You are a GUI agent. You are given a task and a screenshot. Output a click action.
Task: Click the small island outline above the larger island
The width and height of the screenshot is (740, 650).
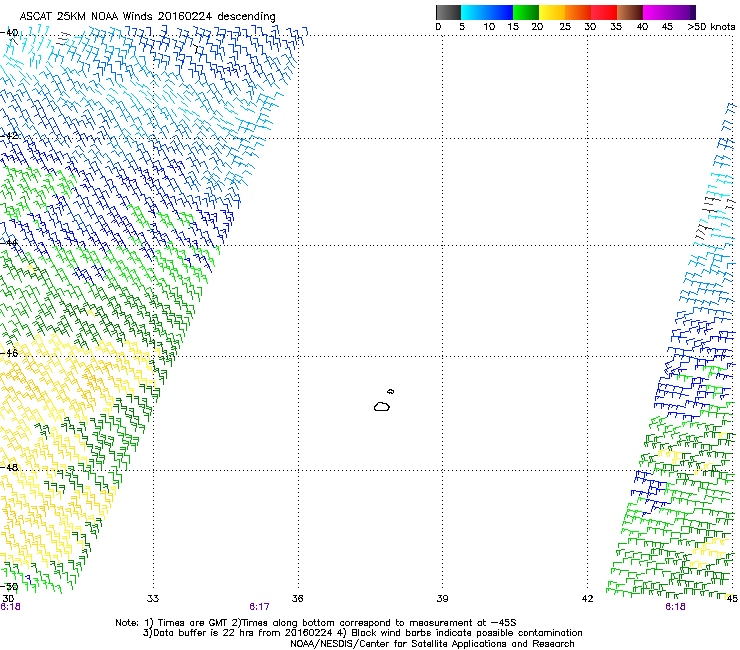point(391,391)
